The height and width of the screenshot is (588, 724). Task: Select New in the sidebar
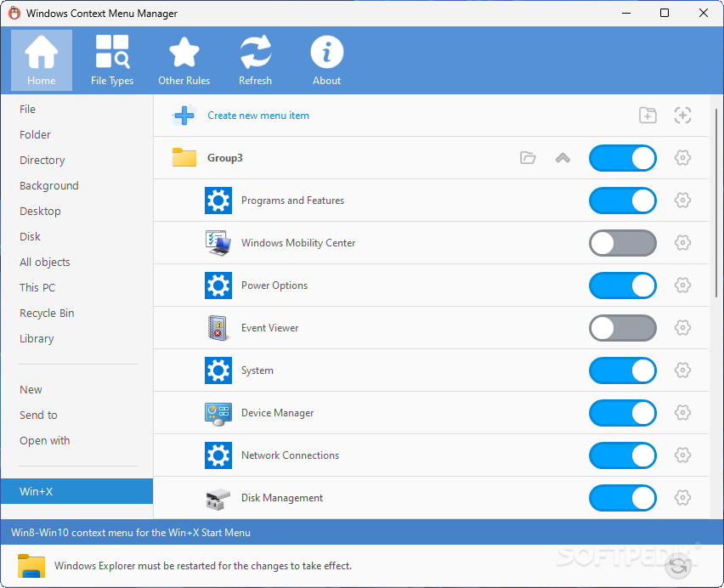pyautogui.click(x=76, y=389)
